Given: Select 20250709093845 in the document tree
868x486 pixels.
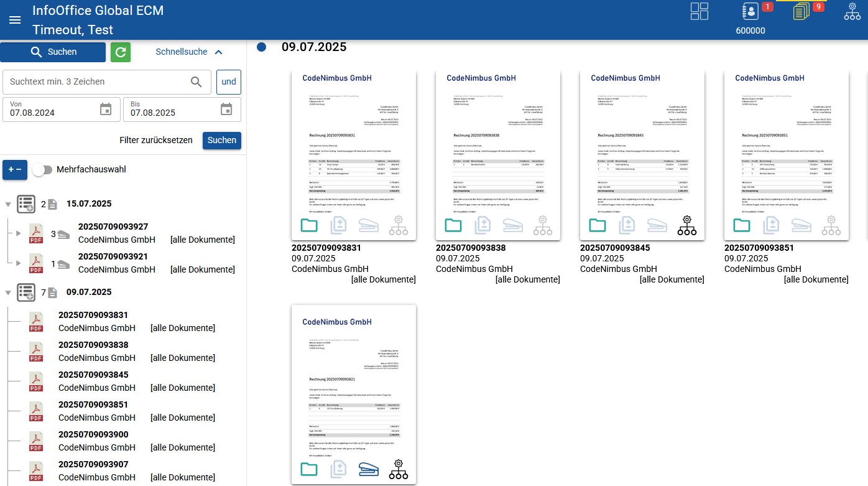Looking at the screenshot, I should [x=93, y=375].
